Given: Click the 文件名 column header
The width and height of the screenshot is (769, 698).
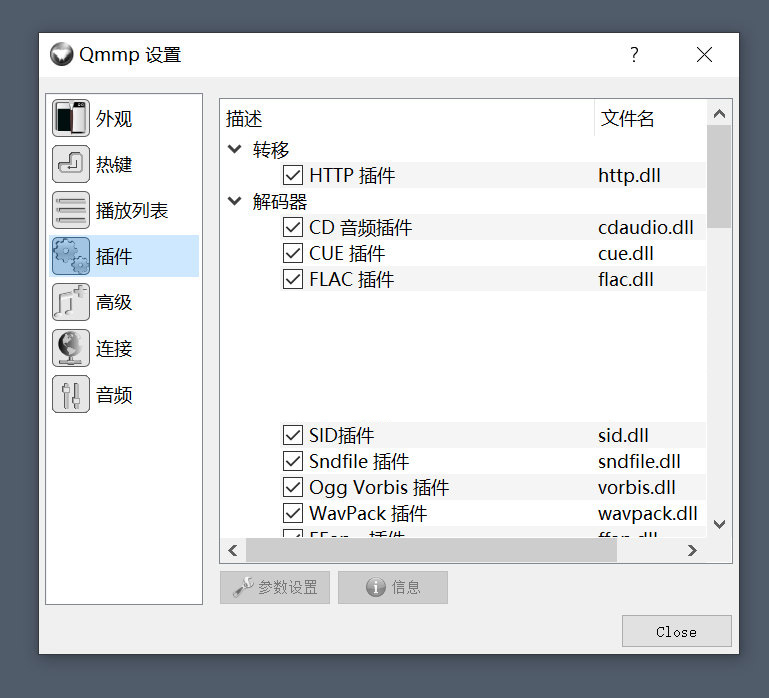Looking at the screenshot, I should [x=628, y=119].
